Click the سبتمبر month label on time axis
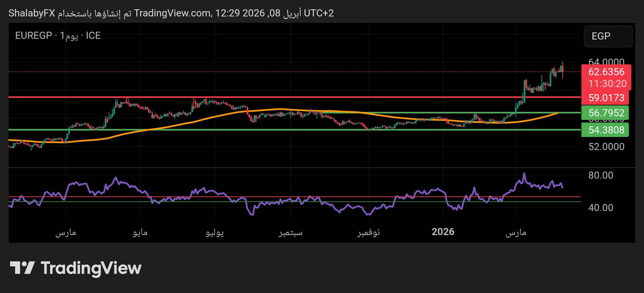This screenshot has height=293, width=644. pos(291,232)
